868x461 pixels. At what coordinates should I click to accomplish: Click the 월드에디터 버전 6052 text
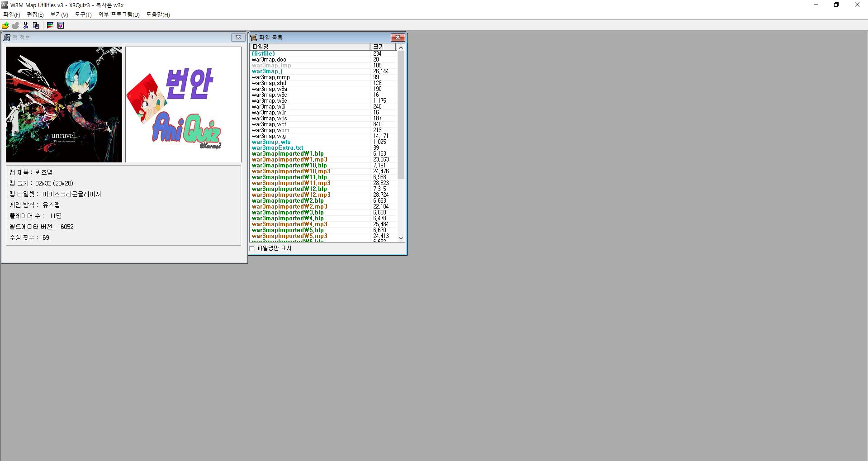click(x=41, y=227)
